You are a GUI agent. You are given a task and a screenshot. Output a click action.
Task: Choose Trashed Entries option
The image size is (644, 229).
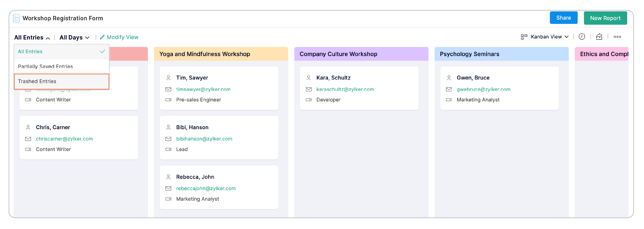pos(61,82)
